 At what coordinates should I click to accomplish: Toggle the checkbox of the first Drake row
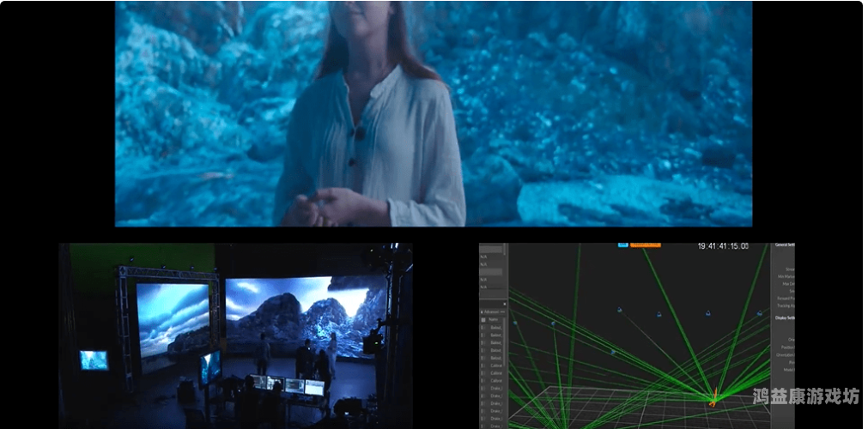click(x=483, y=388)
